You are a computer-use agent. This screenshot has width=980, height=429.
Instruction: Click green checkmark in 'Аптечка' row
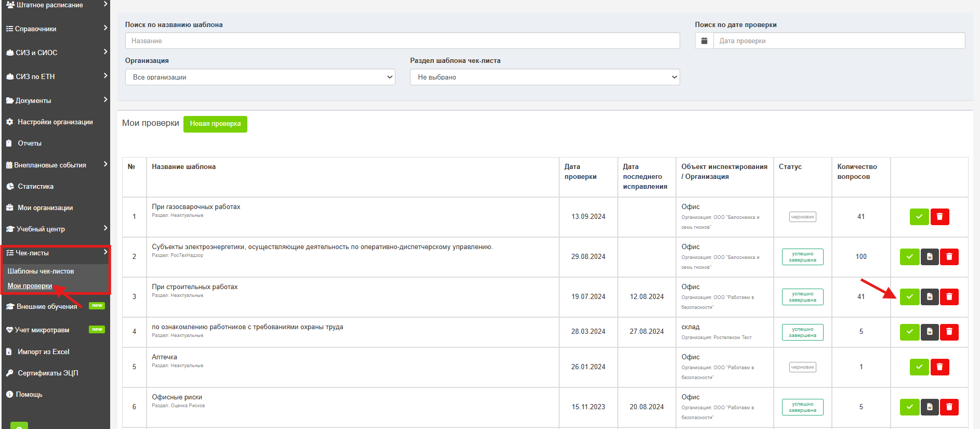pyautogui.click(x=919, y=367)
